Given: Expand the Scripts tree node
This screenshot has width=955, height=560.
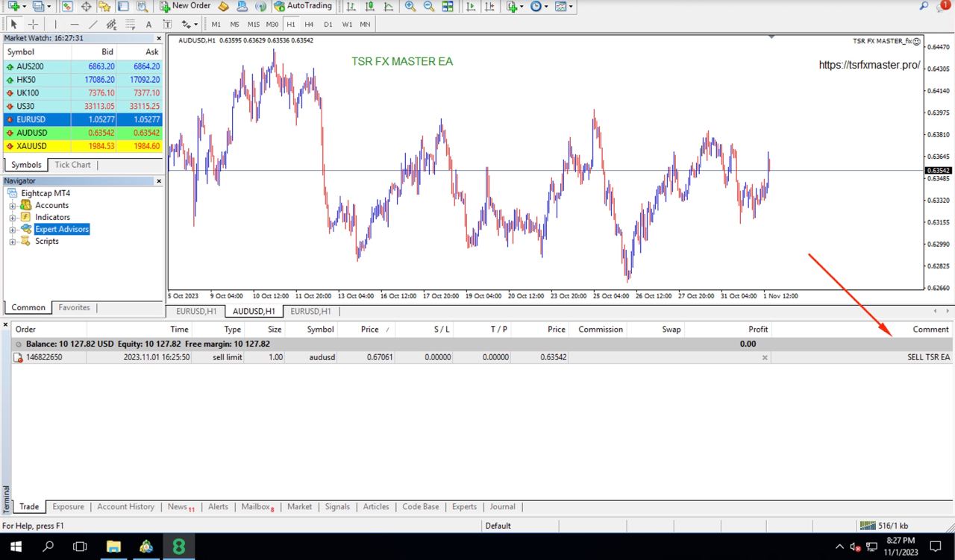Looking at the screenshot, I should [x=13, y=241].
